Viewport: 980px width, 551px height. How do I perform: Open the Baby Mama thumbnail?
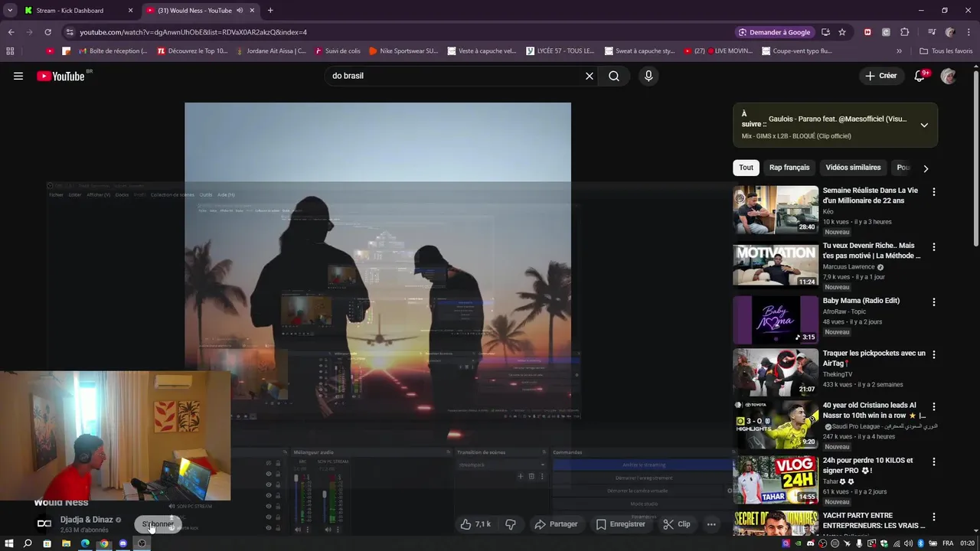click(776, 320)
